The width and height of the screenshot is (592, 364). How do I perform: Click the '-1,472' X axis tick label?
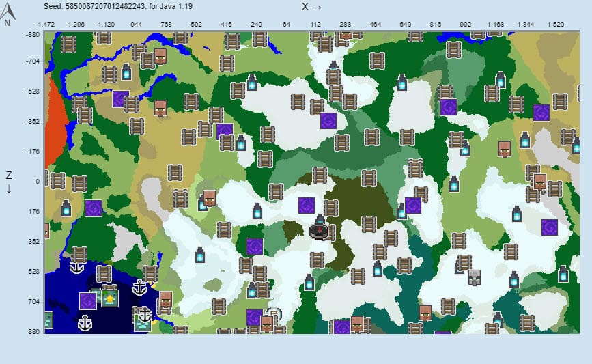[45, 24]
